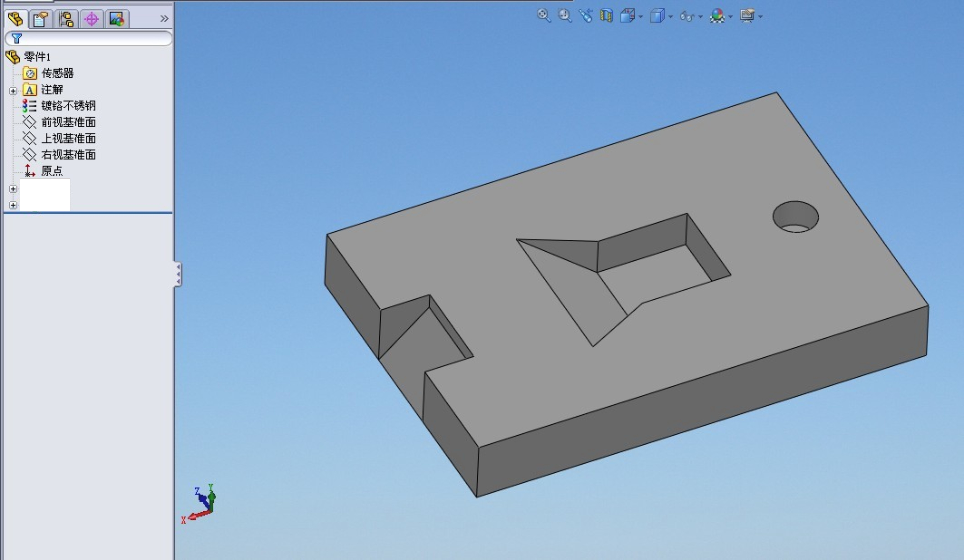Expand the 注解 annotations folder
This screenshot has width=964, height=560.
tap(13, 91)
